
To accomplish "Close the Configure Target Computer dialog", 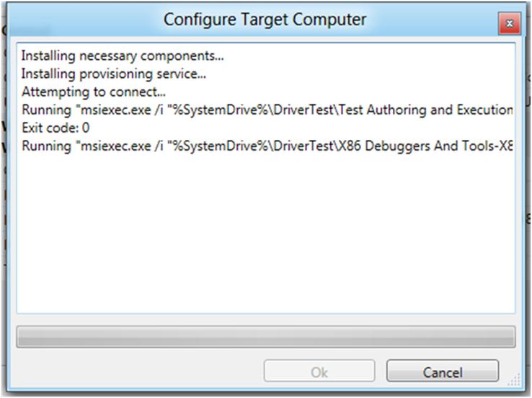I will point(509,23).
